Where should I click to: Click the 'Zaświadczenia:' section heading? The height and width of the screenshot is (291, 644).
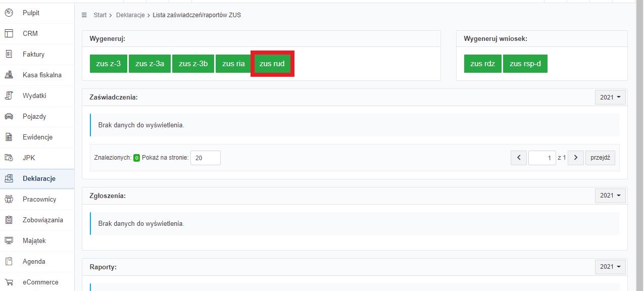tap(114, 97)
